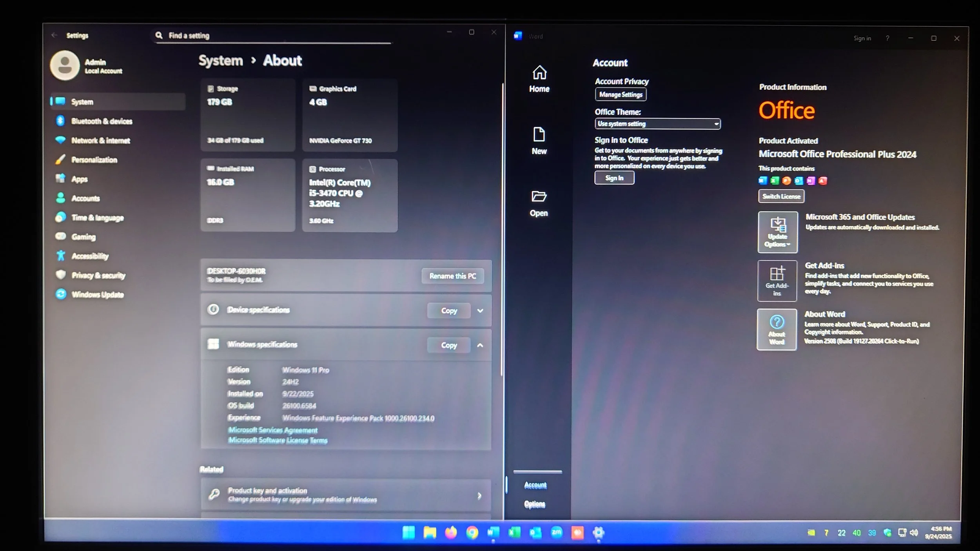Click the Switch License button
Image resolution: width=980 pixels, height=551 pixels.
(x=781, y=196)
